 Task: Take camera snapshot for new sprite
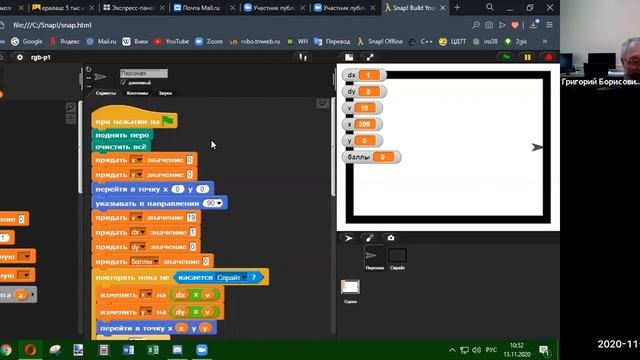tap(391, 238)
